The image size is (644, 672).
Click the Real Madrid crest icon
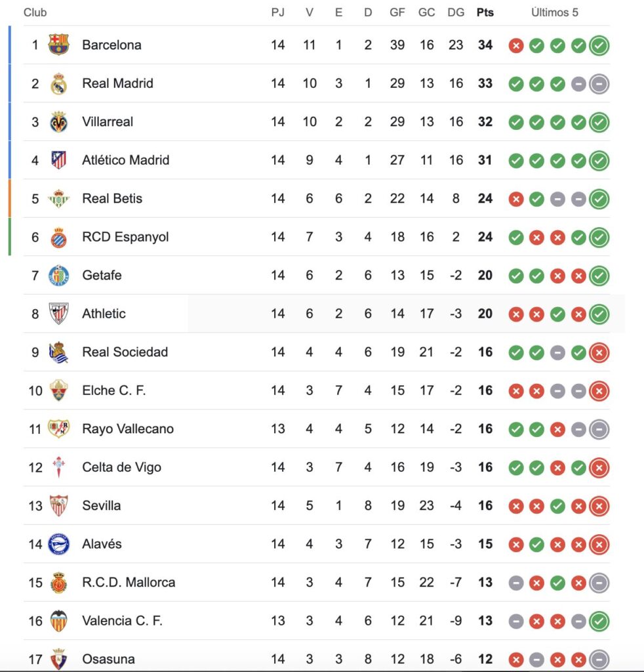[x=59, y=84]
